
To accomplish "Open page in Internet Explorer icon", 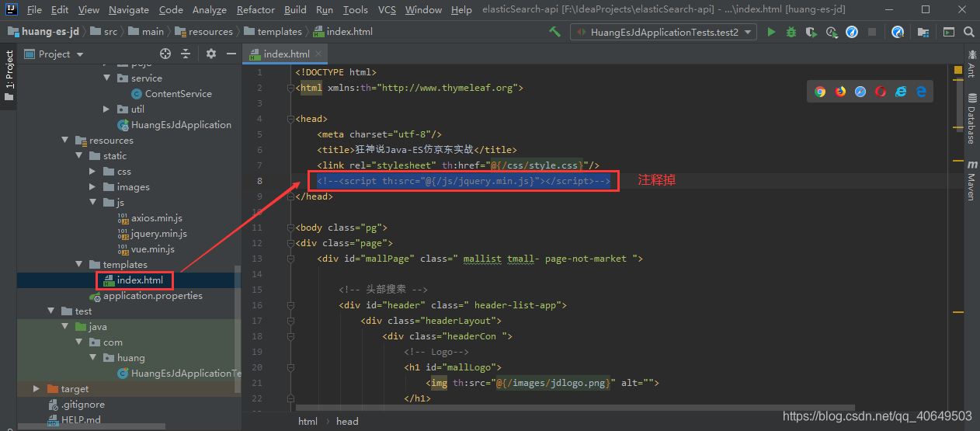I will (901, 92).
